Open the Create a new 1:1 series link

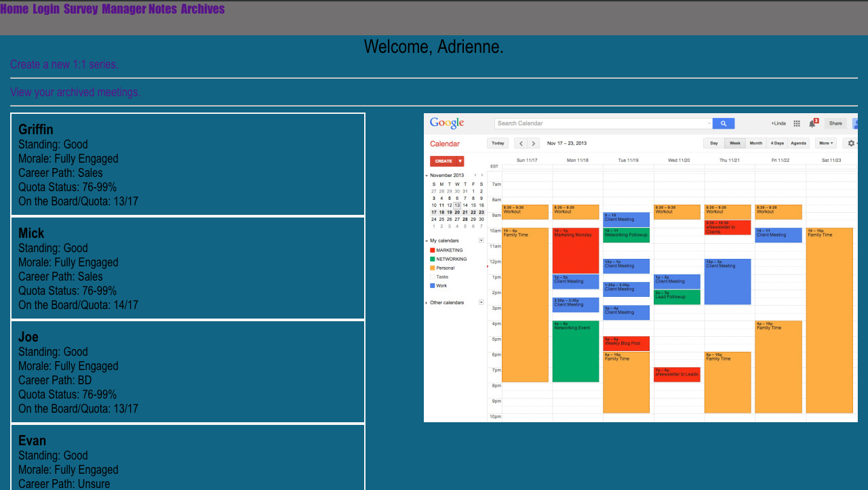[x=64, y=64]
